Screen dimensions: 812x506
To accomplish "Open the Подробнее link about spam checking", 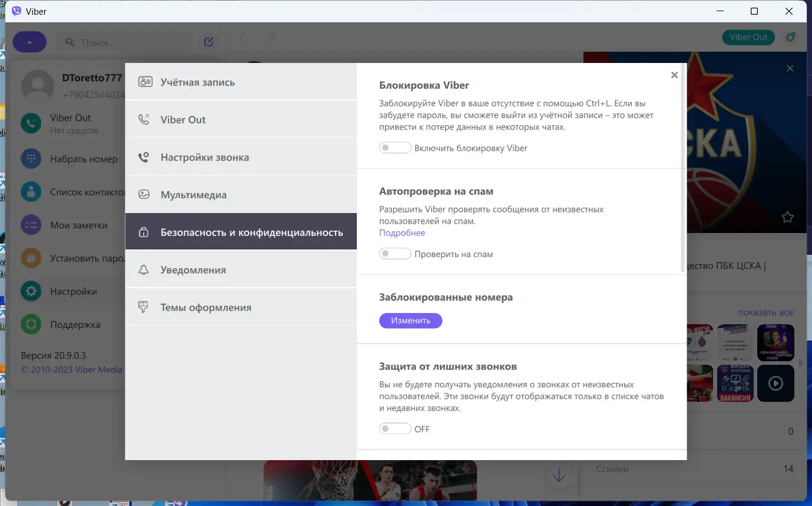I will 402,232.
